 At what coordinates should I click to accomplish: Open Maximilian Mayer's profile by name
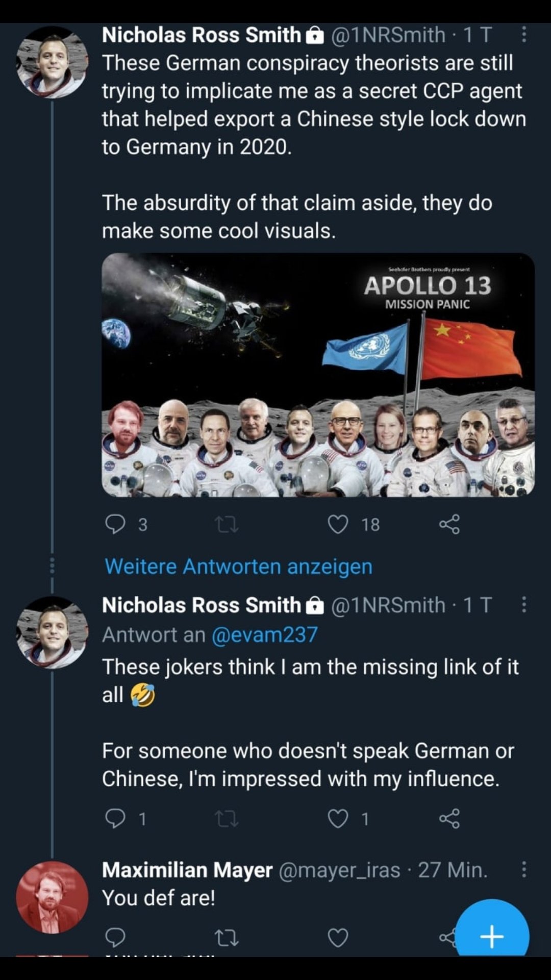tap(187, 870)
